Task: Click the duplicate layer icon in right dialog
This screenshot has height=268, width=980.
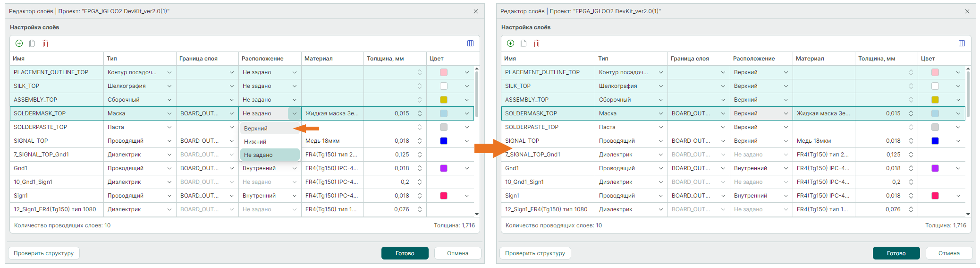Action: [524, 43]
